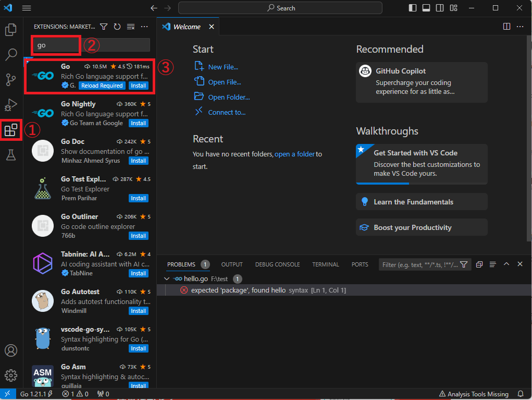
Task: Click the Go 1.21.1 status bar item
Action: (36, 394)
